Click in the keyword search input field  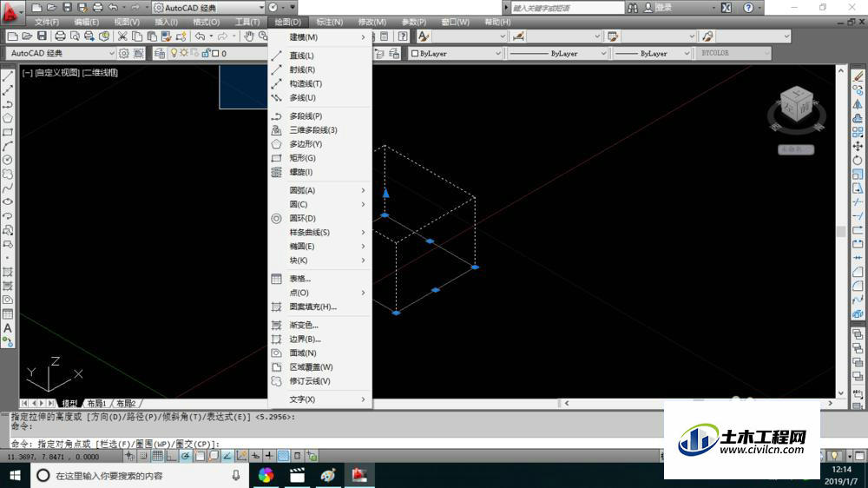566,8
